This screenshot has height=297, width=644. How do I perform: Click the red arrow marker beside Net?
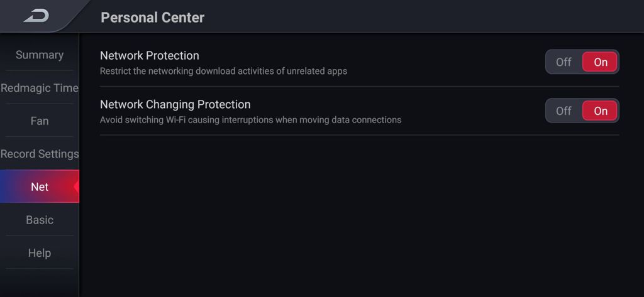pos(76,186)
